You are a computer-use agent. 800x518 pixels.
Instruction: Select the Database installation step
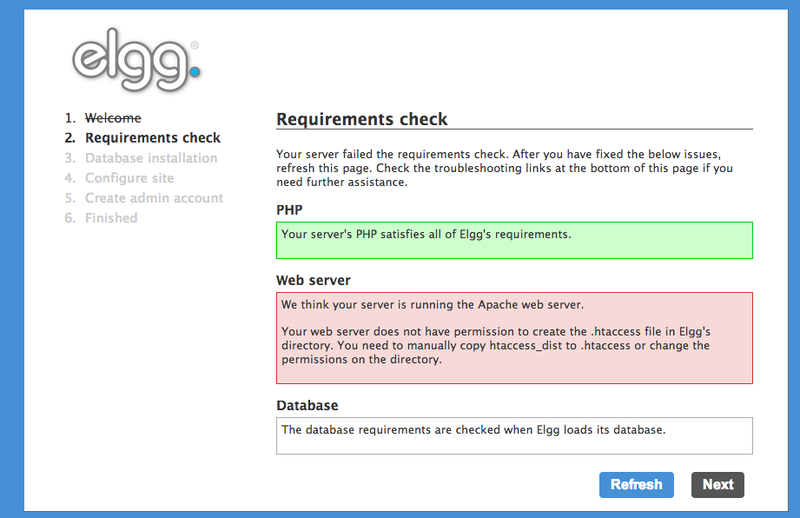point(151,158)
